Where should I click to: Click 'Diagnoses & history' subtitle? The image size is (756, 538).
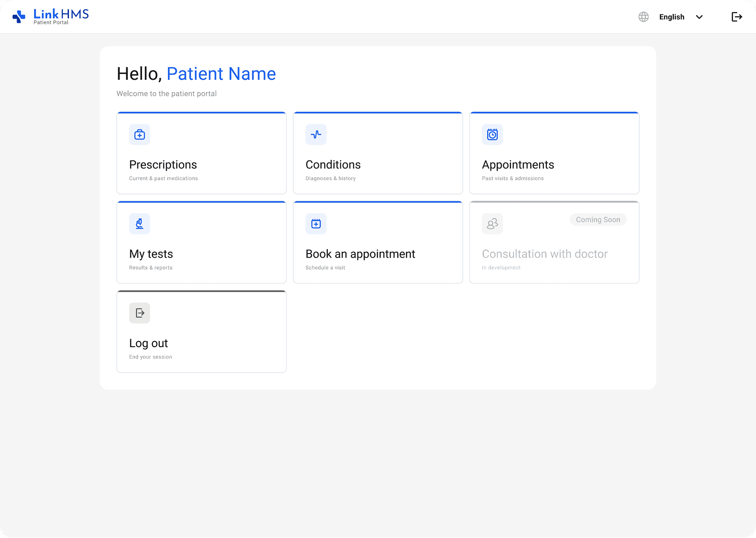[x=331, y=178]
